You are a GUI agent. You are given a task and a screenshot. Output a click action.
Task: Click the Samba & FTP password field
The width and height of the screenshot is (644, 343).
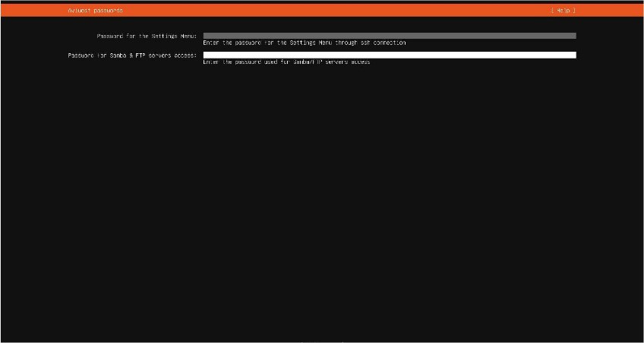coord(389,55)
